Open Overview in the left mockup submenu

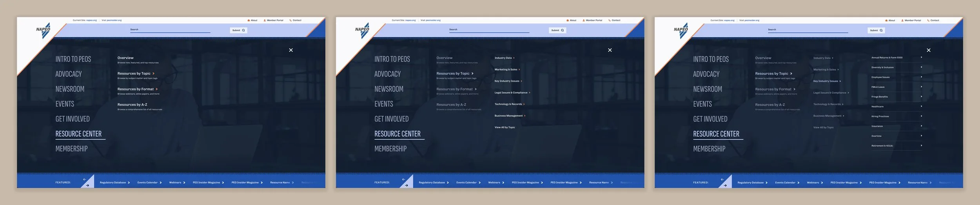point(125,58)
